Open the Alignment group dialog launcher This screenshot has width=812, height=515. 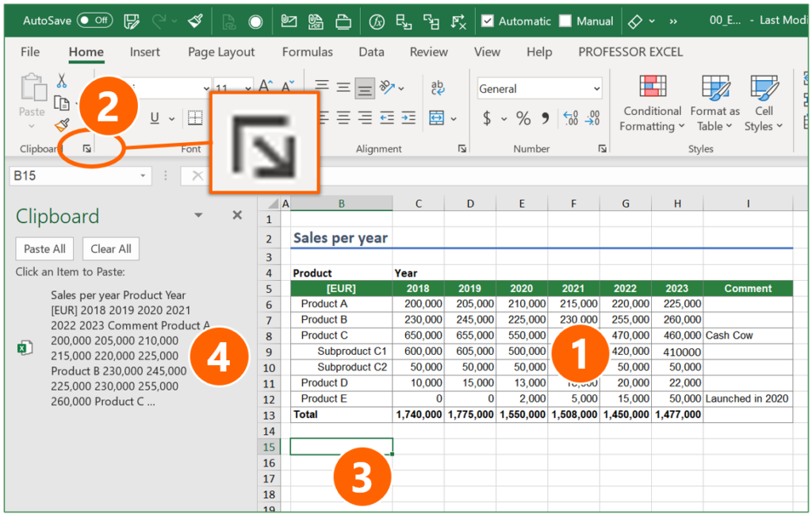[x=462, y=148]
